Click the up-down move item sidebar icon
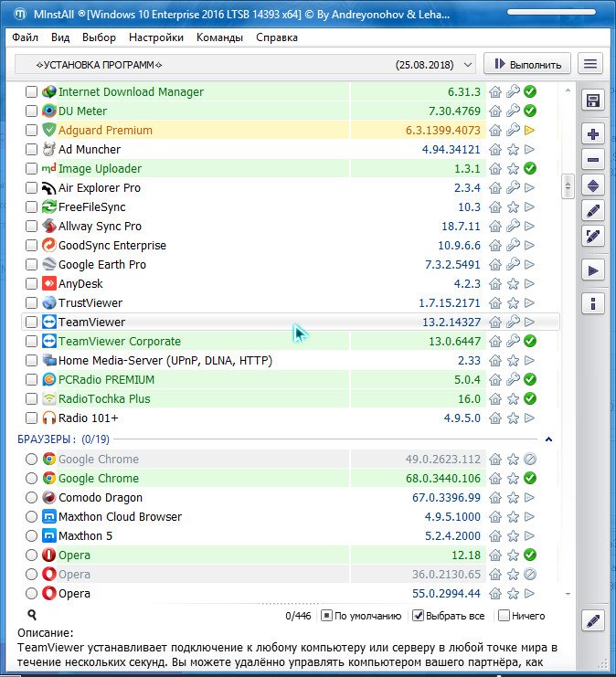616x677 pixels. [592, 186]
